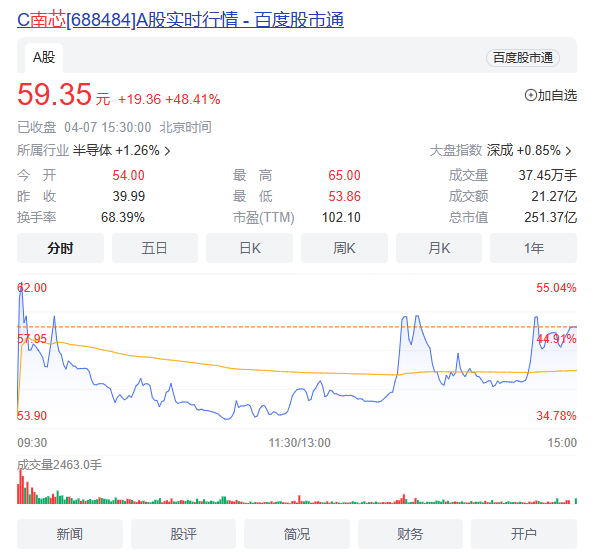Screen dimensions: 595x557
Task: Click the 市盈(TTM) value 102.10
Action: tap(341, 217)
